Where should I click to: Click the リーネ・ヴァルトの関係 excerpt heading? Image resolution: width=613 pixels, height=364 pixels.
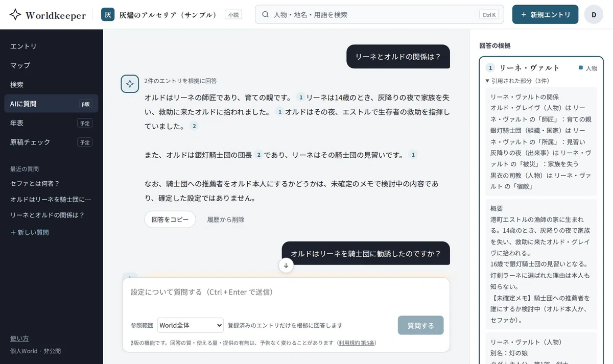(525, 96)
